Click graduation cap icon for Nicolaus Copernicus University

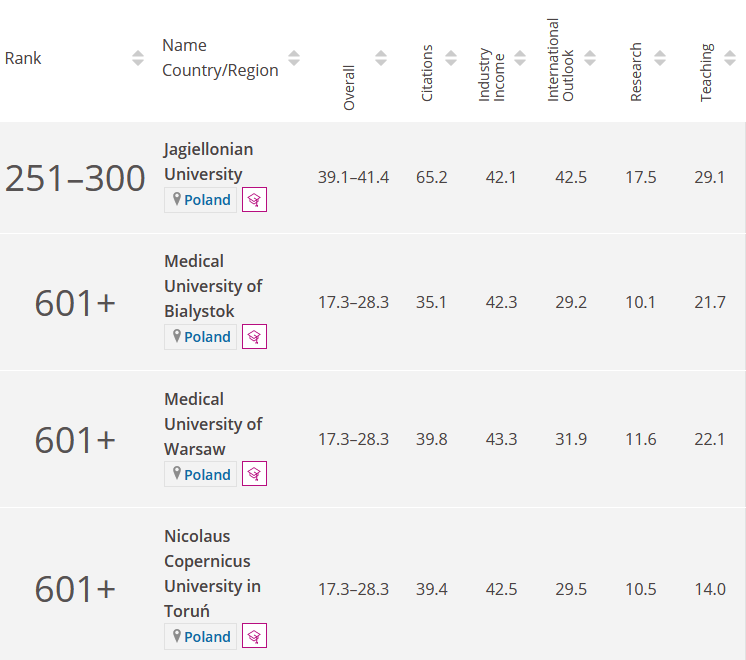click(x=255, y=637)
